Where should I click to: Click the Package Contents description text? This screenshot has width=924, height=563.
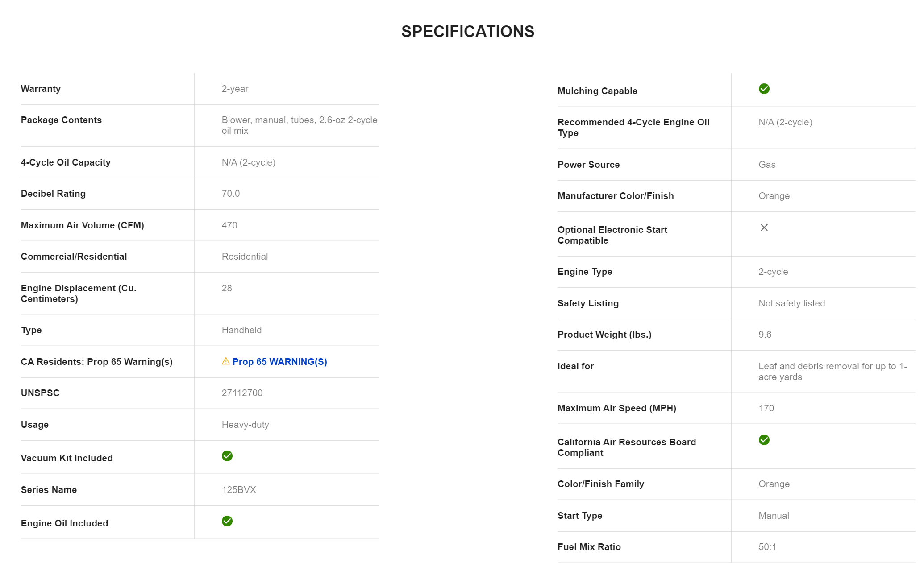pyautogui.click(x=299, y=125)
